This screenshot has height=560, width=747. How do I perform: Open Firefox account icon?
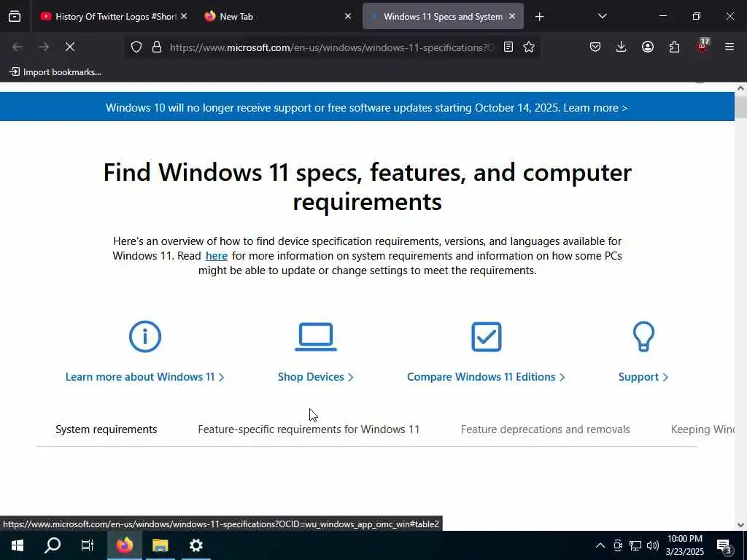tap(648, 47)
